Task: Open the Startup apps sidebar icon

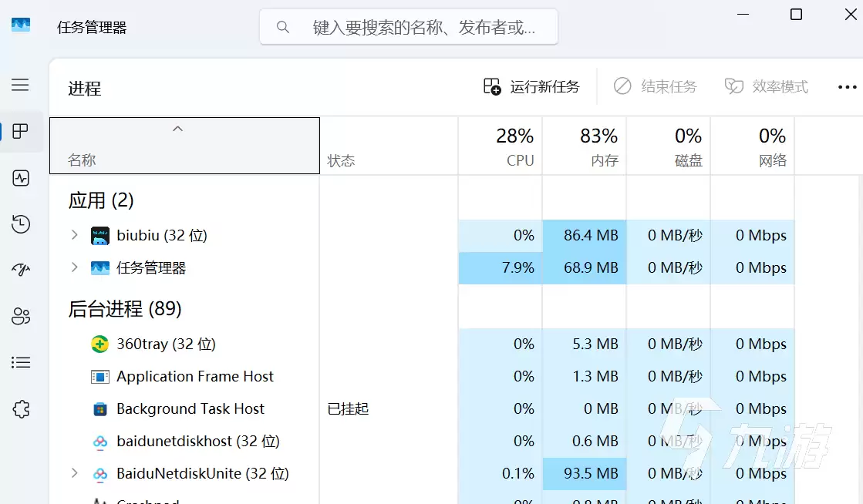Action: (x=20, y=270)
